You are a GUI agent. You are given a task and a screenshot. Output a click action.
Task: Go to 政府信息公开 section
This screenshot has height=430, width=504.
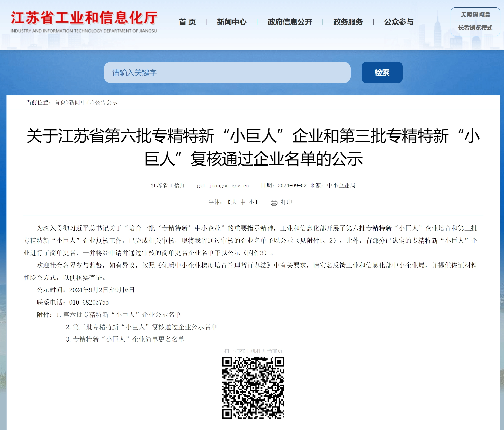(290, 22)
